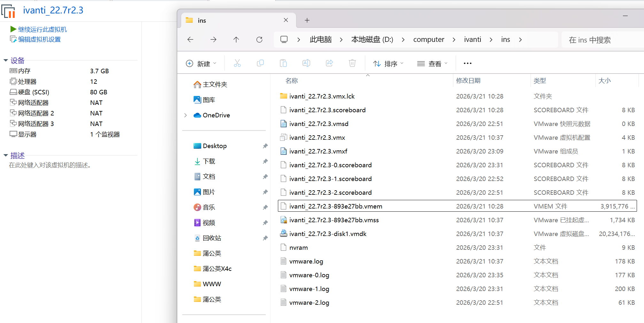Screen dimensions: 644x323
Task: Sort files by 大小 column header
Action: (604, 81)
